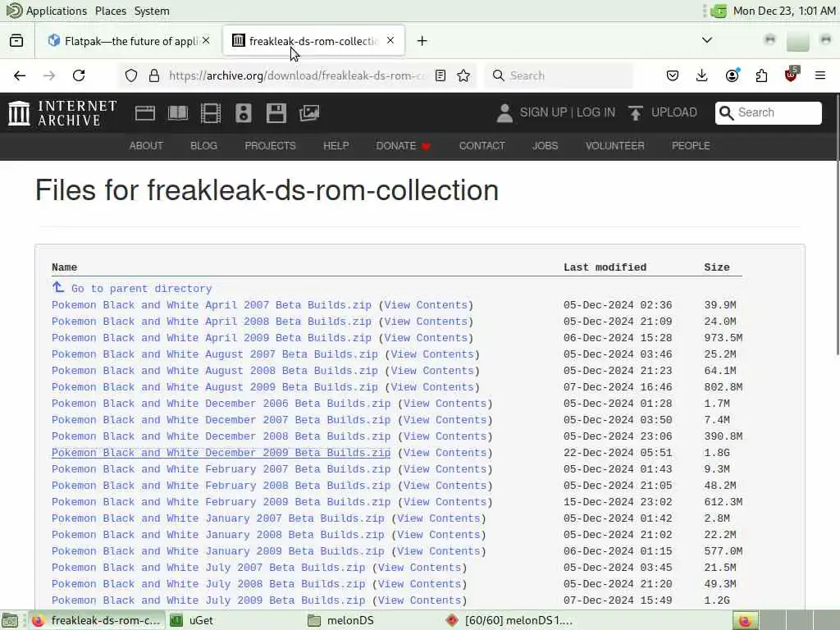Screen dimensions: 840x630
Task: Open the Audio speaker icon
Action: click(x=243, y=113)
